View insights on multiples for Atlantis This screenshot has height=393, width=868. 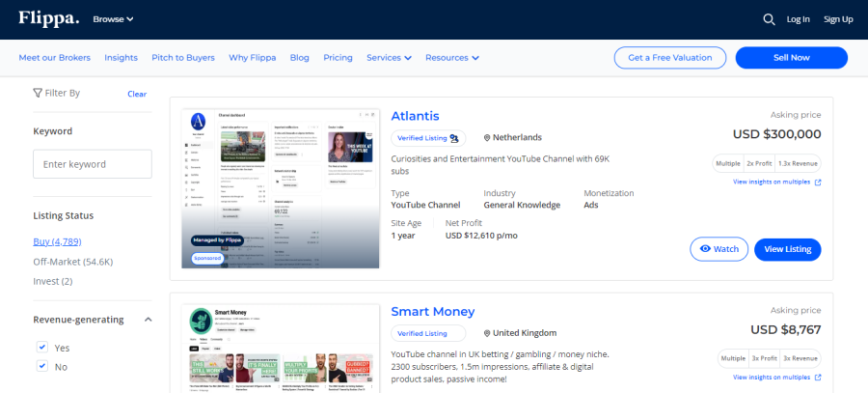point(772,182)
